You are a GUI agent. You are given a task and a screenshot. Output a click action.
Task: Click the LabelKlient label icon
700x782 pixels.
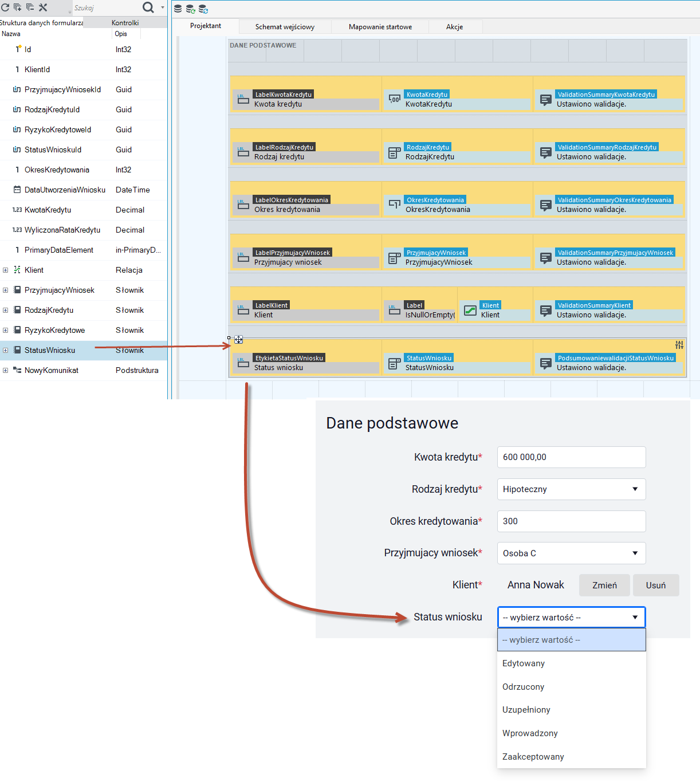click(243, 310)
